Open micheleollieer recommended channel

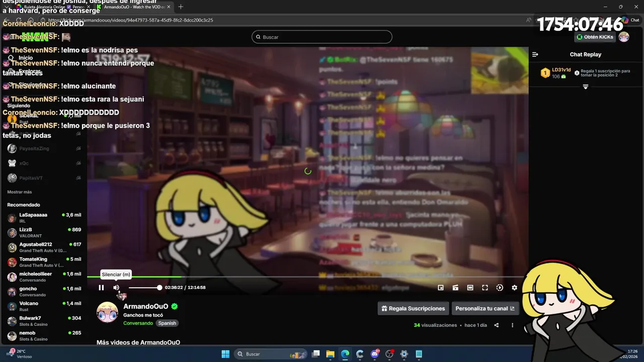[44, 277]
